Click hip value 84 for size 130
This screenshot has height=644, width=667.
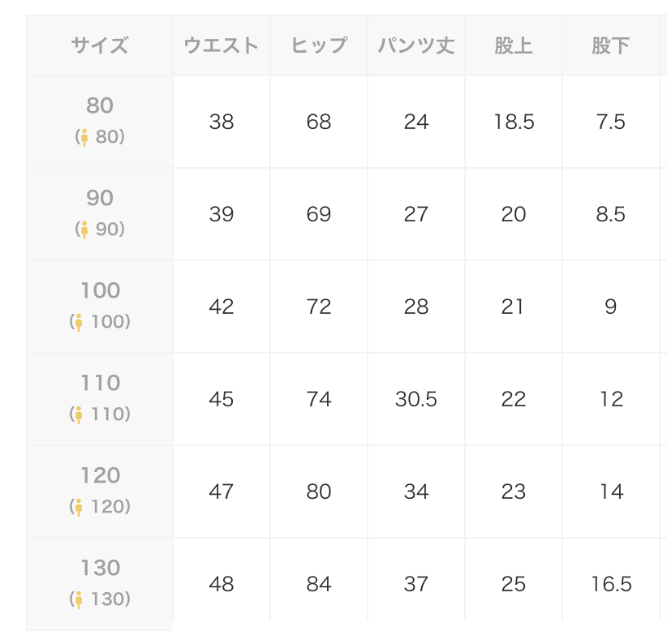319,584
